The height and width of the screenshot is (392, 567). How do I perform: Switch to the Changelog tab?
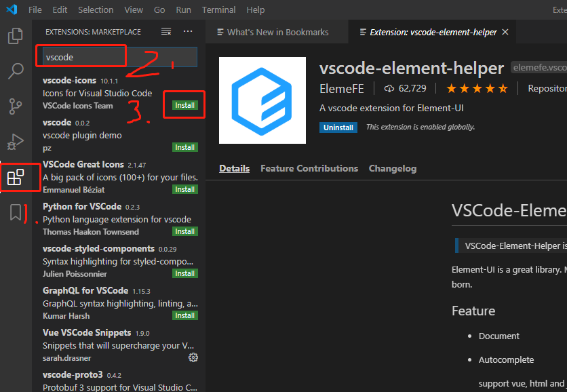(x=392, y=168)
